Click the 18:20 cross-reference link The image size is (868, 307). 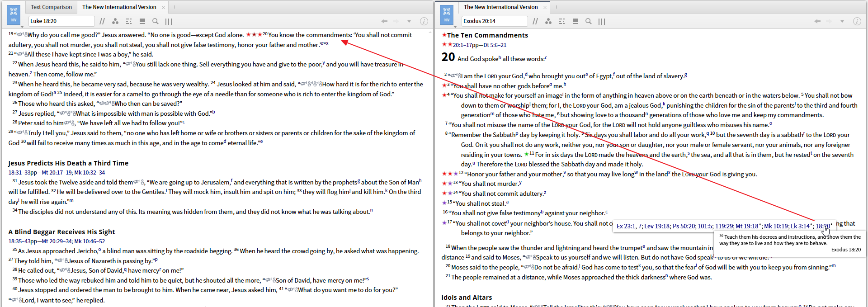[x=823, y=226]
